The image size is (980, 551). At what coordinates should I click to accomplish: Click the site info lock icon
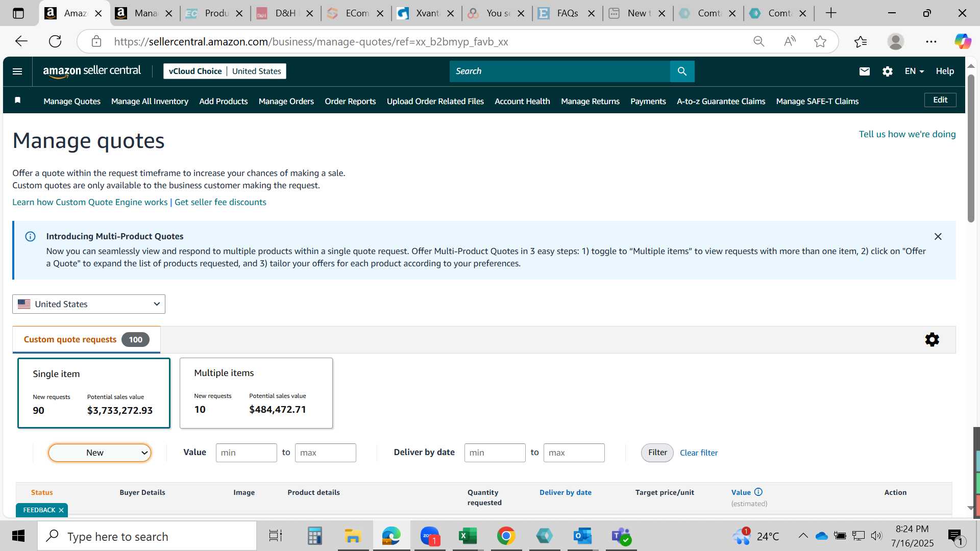96,41
